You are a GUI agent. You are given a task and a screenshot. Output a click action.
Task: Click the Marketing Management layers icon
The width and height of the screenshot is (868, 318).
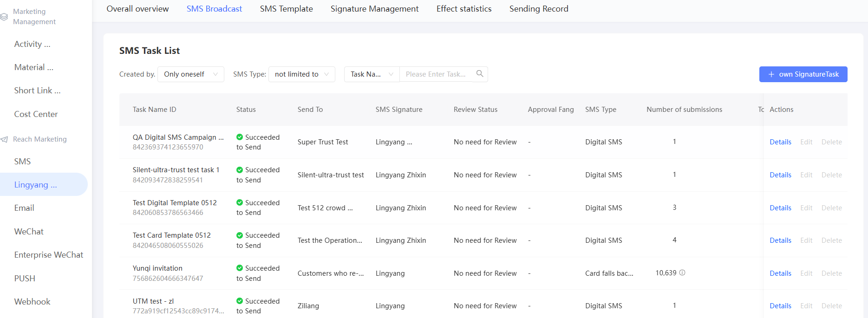coord(4,17)
